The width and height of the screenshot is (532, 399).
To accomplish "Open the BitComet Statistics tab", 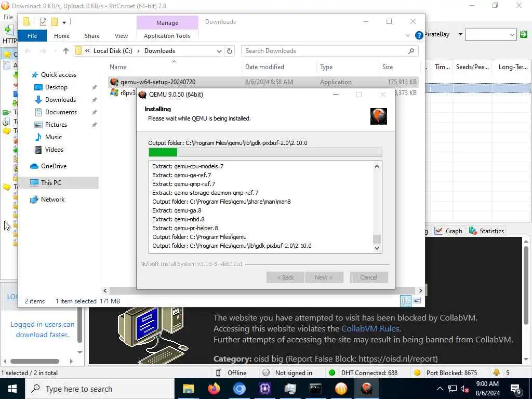I will 486,231.
